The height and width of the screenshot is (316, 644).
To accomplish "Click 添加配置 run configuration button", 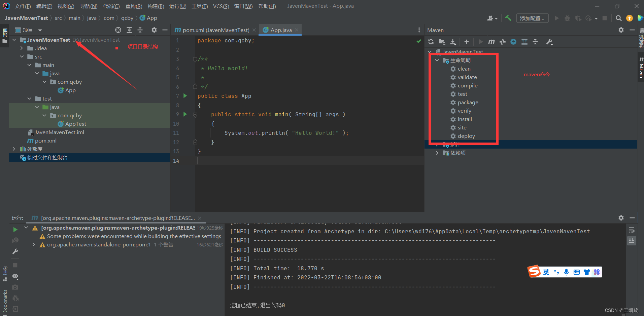I will [532, 18].
